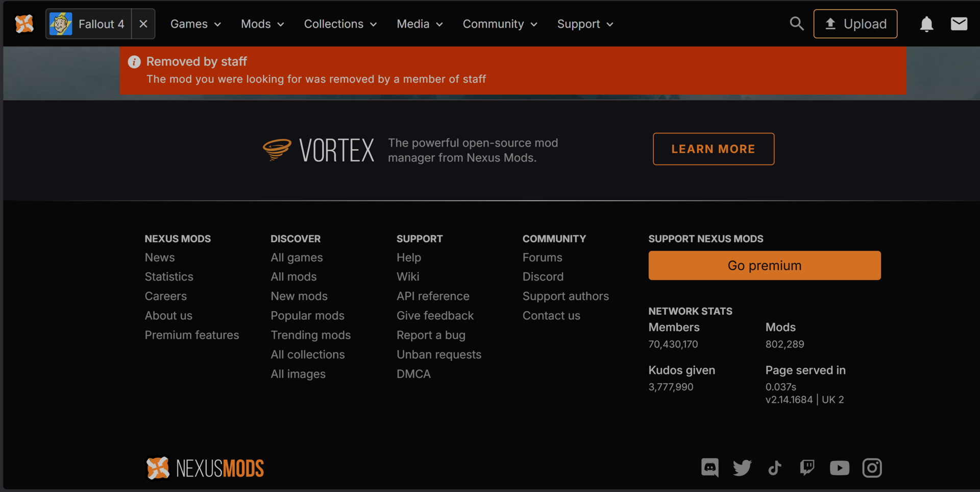The width and height of the screenshot is (980, 492).
Task: Open the YouTube social icon in footer
Action: click(840, 467)
